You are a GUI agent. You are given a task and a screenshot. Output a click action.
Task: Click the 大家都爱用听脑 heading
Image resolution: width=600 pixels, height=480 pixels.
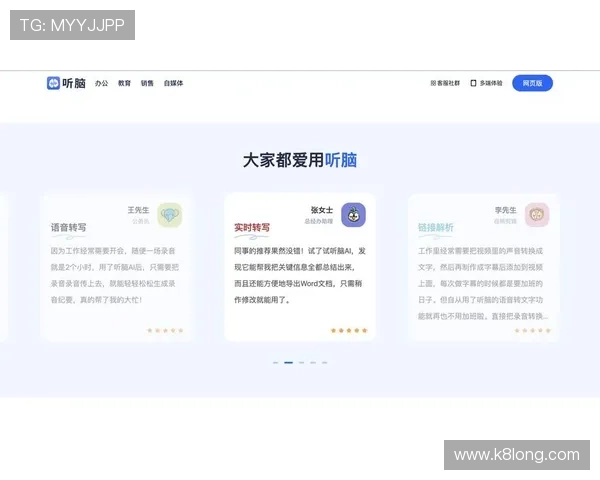point(300,160)
